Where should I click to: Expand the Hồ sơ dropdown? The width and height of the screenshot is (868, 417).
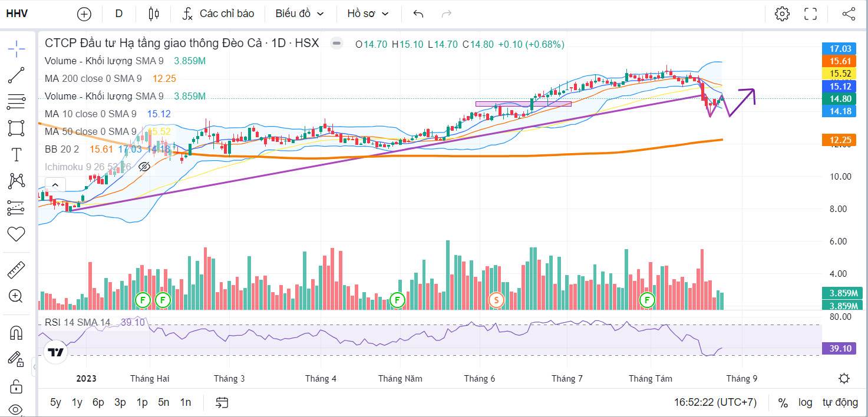tap(368, 14)
